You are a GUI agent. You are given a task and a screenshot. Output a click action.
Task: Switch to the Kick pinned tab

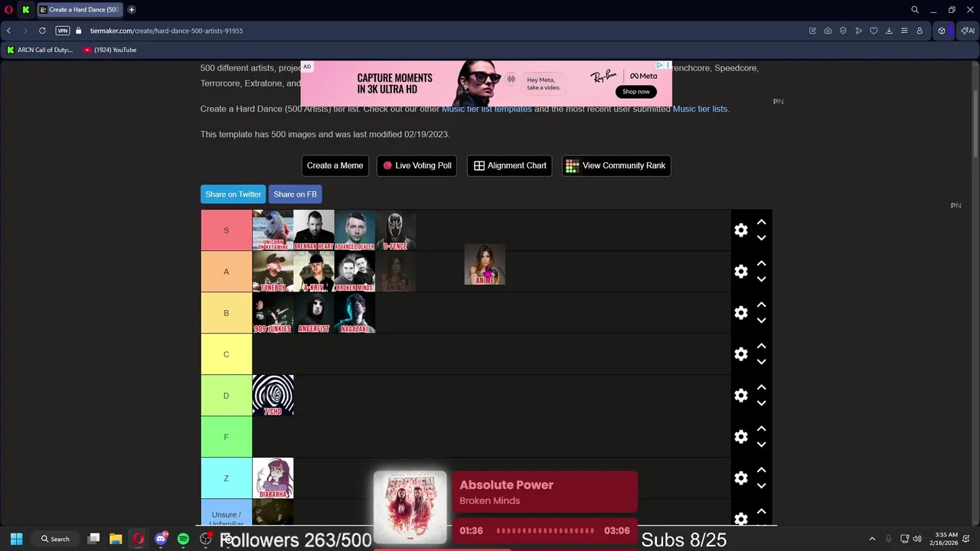pyautogui.click(x=25, y=10)
